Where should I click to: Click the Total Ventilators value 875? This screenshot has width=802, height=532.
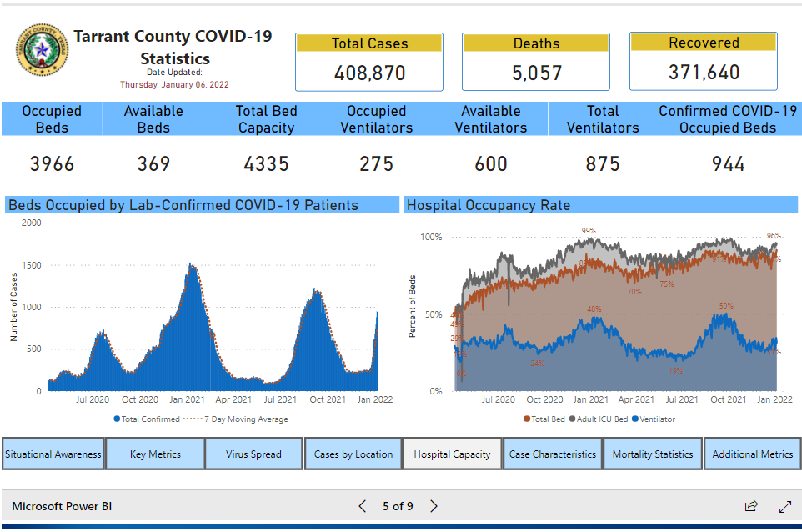[x=603, y=164]
